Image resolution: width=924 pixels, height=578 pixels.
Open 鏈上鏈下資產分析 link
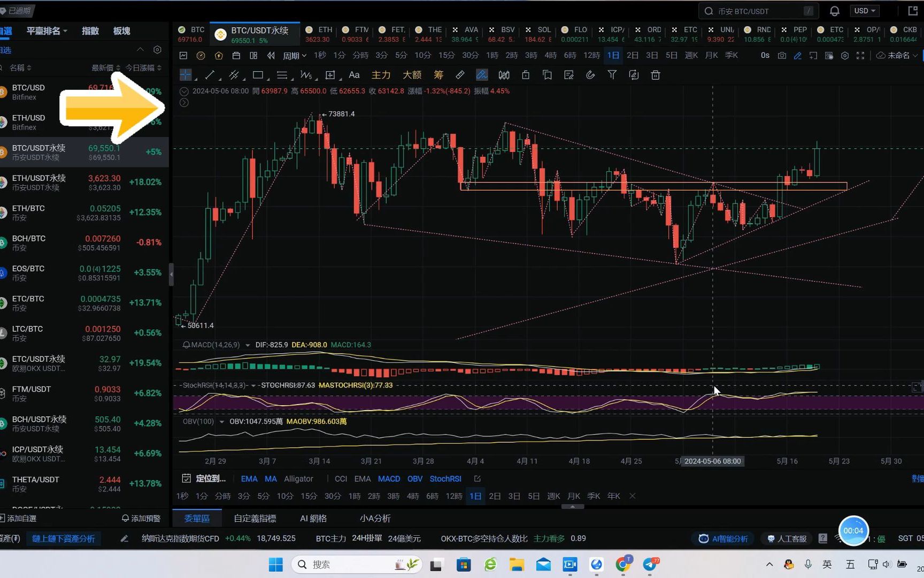(x=64, y=538)
